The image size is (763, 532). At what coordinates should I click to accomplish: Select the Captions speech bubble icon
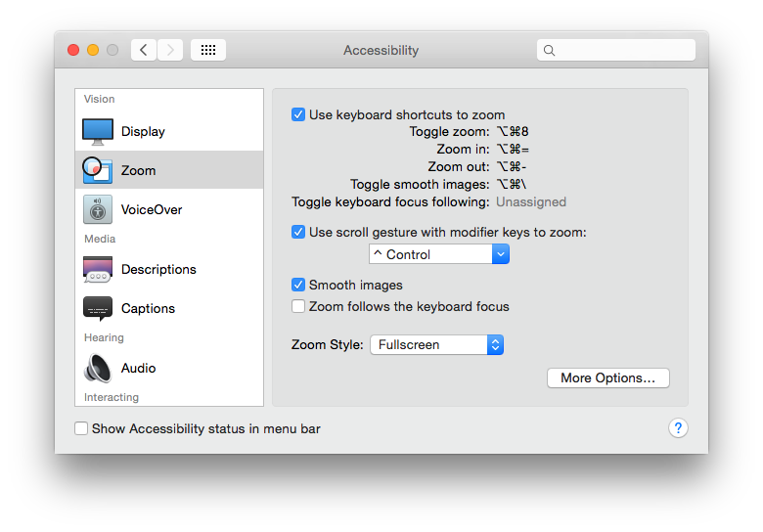point(98,308)
